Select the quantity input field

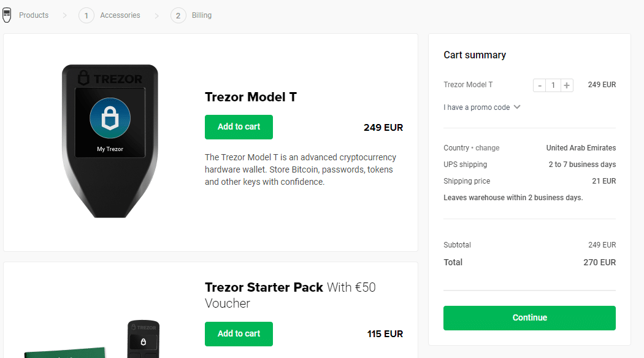click(x=553, y=85)
